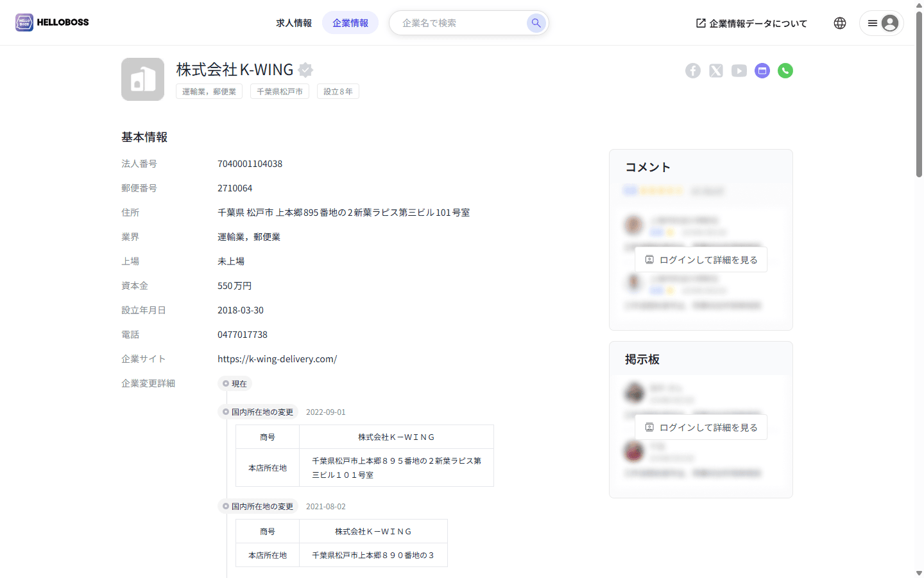This screenshot has width=924, height=578.
Task: Click 国内所在地の変更 marker dated 2021-08-02
Action: click(x=258, y=506)
